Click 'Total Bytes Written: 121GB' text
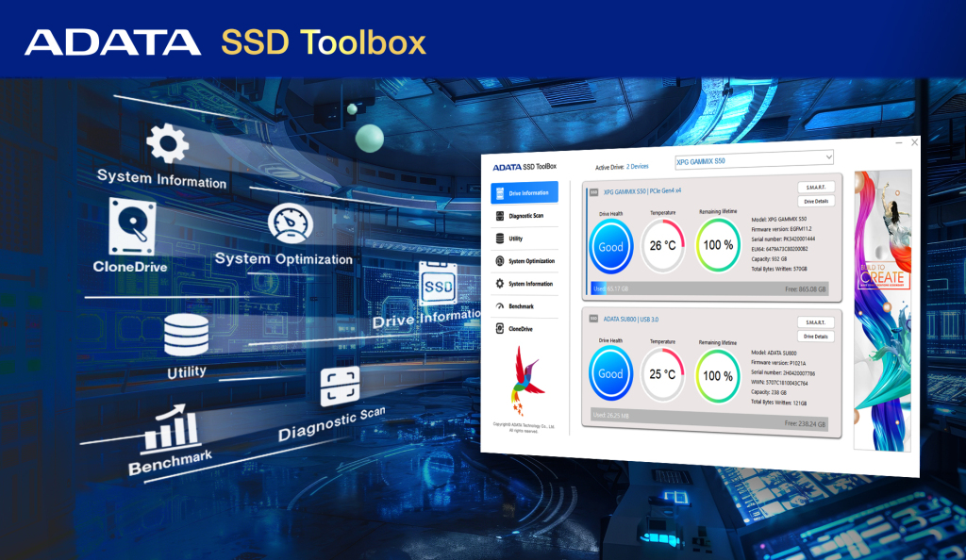The image size is (966, 560). pyautogui.click(x=778, y=403)
